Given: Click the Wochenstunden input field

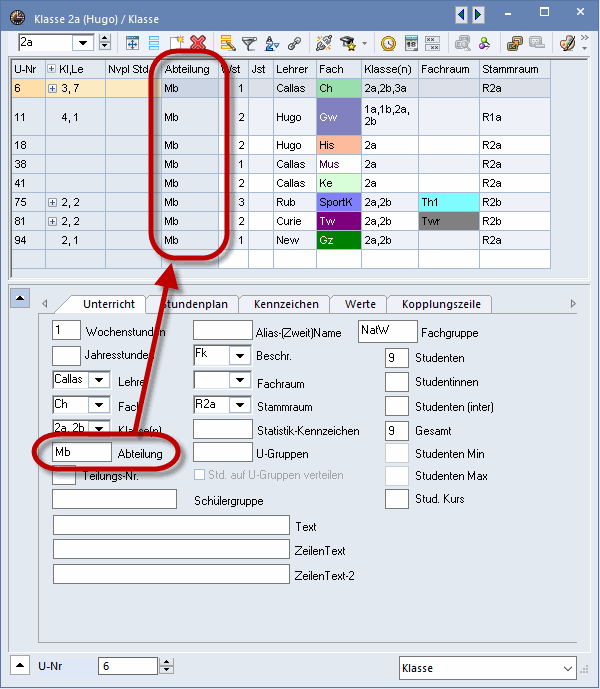Looking at the screenshot, I should coord(66,330).
